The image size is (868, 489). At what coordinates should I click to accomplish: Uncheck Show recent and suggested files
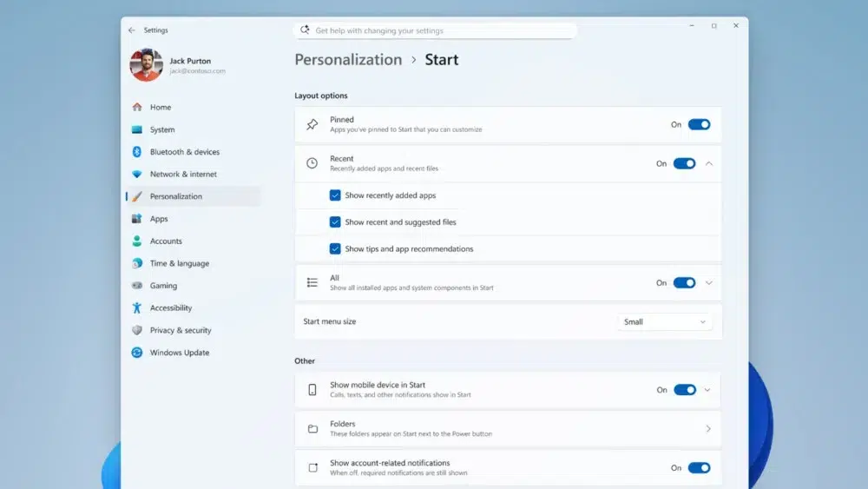click(335, 222)
